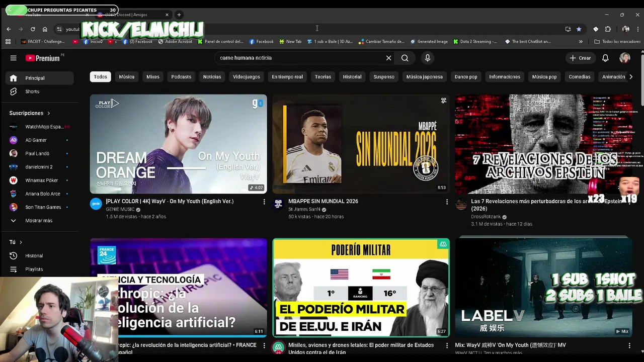This screenshot has width=644, height=362.
Task: Open Todos los marcadores folder
Action: tap(617, 42)
